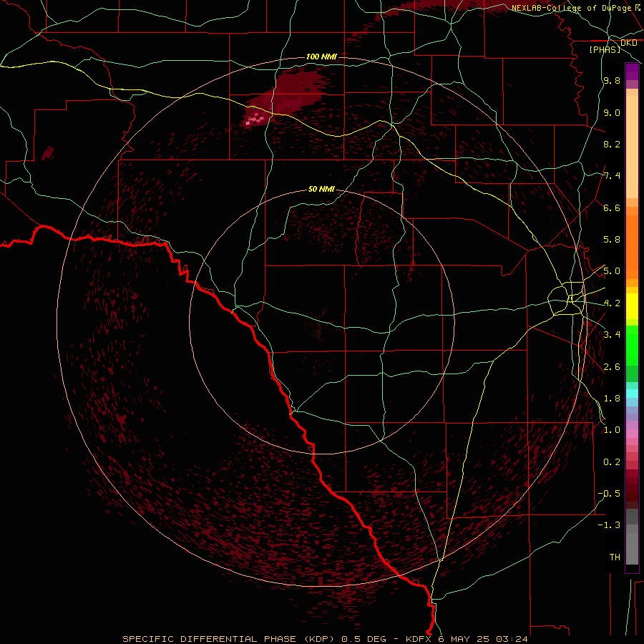Viewport: 644px width, 644px height.
Task: Click the 5.8 scale value
Action: click(612, 240)
